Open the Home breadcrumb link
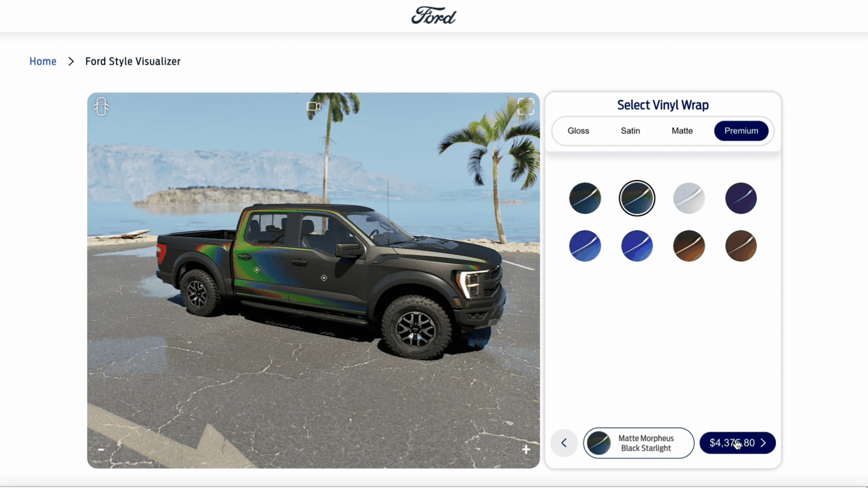The width and height of the screenshot is (868, 488). [43, 61]
